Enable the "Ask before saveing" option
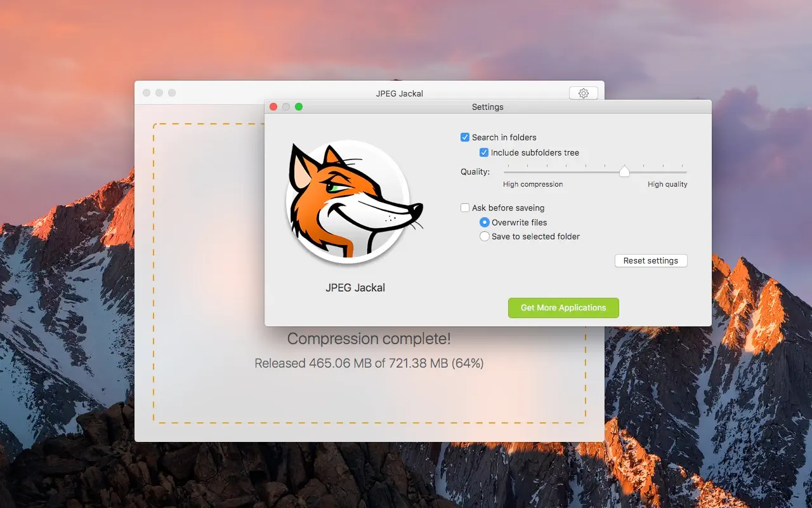This screenshot has height=508, width=812. point(465,208)
